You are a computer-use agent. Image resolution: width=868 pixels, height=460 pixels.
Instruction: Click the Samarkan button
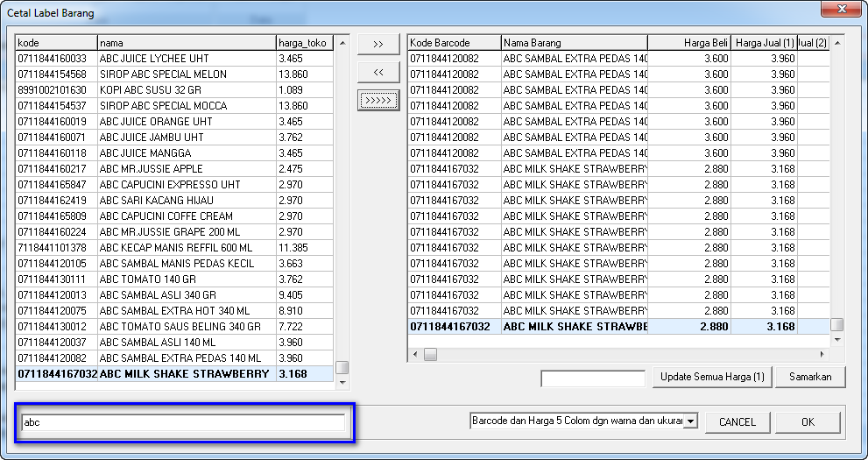click(810, 377)
